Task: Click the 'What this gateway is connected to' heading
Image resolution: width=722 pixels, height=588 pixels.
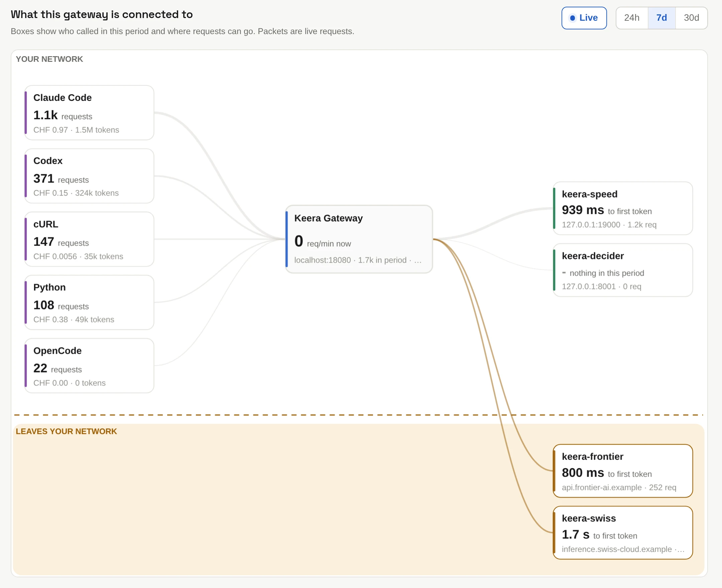Action: point(102,15)
